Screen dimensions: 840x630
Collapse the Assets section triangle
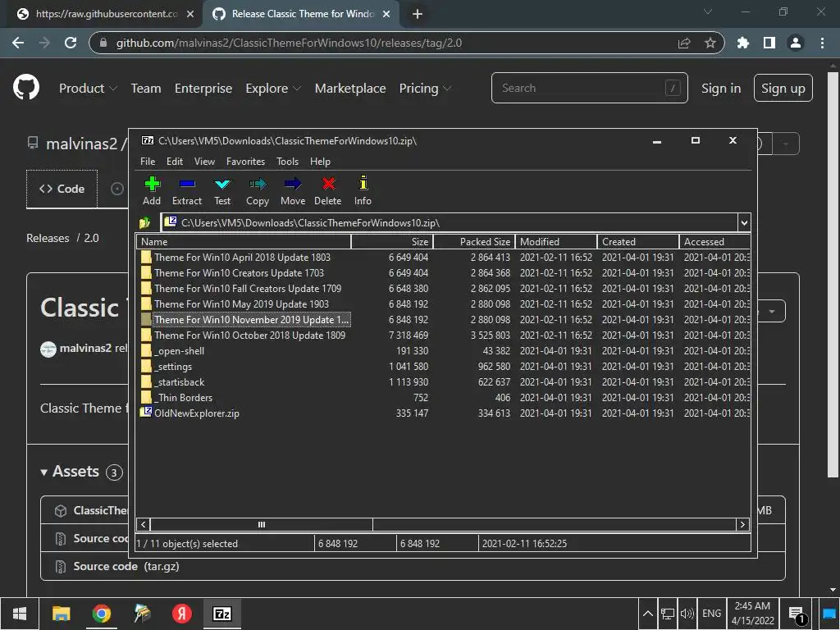(x=44, y=472)
